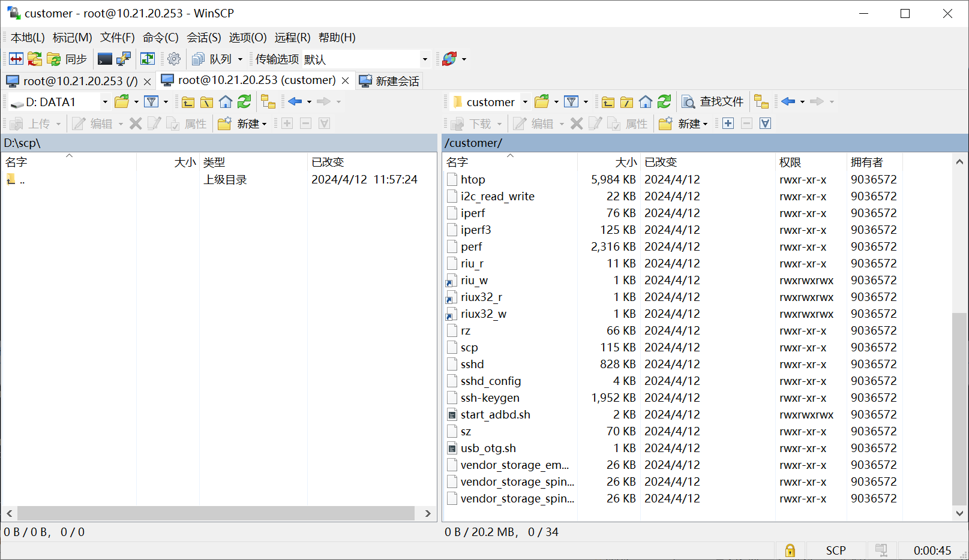Go to remote home directory icon
Viewport: 969px width, 560px height.
pyautogui.click(x=645, y=101)
